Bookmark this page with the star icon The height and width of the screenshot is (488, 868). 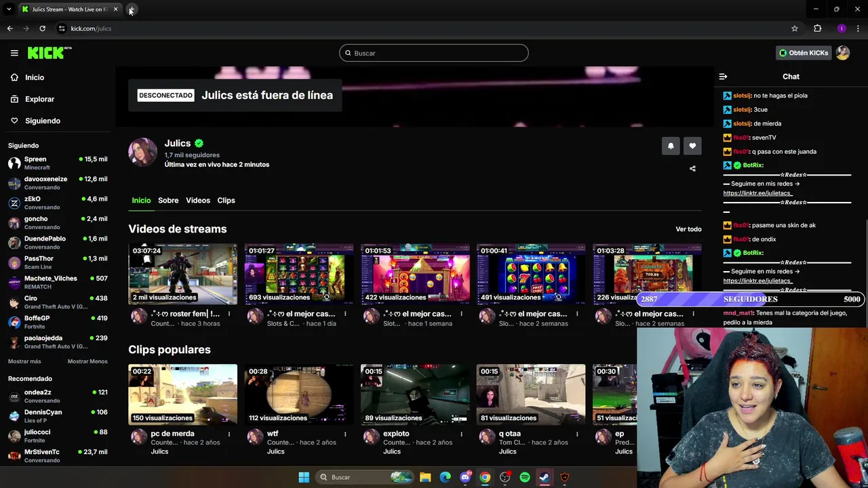click(795, 28)
